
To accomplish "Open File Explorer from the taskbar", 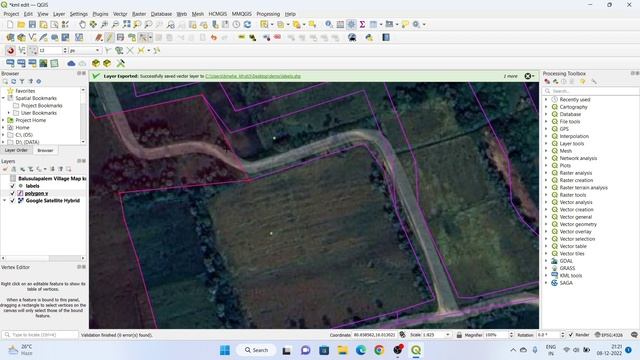I will [343, 350].
